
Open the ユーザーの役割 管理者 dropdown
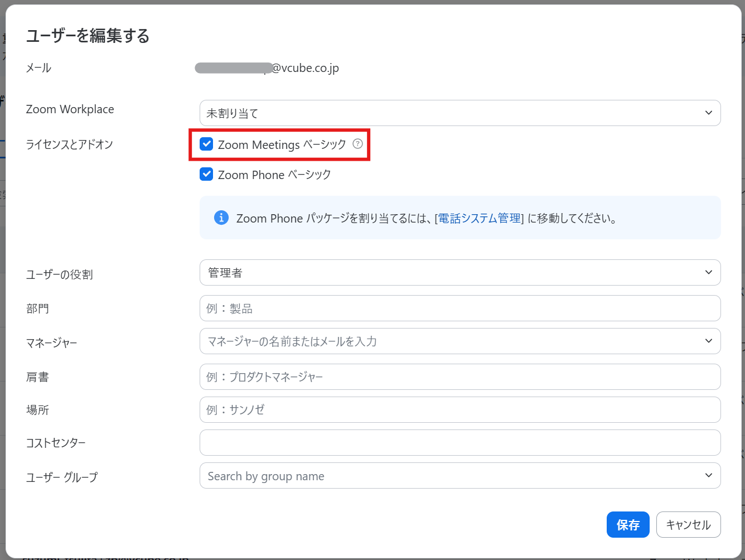tap(460, 273)
